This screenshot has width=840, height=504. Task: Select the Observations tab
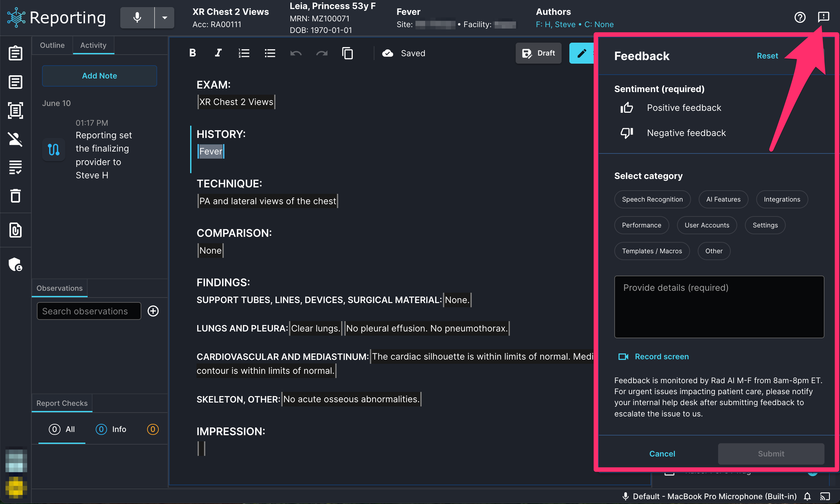59,288
